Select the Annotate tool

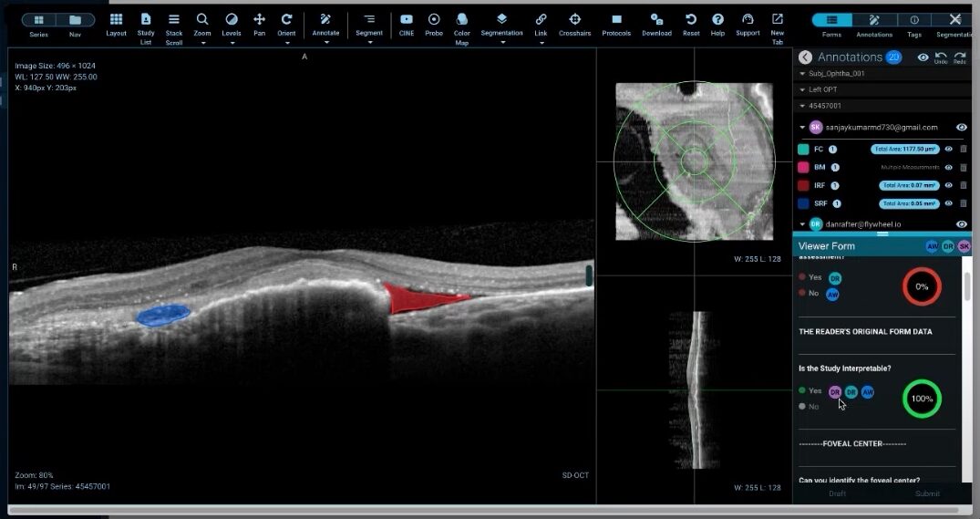[325, 25]
